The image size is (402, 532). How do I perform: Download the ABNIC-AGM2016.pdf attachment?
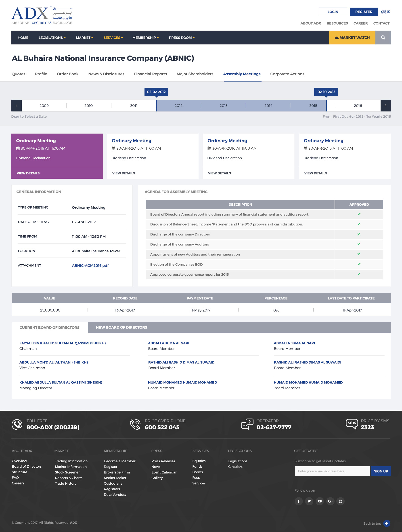pyautogui.click(x=90, y=266)
